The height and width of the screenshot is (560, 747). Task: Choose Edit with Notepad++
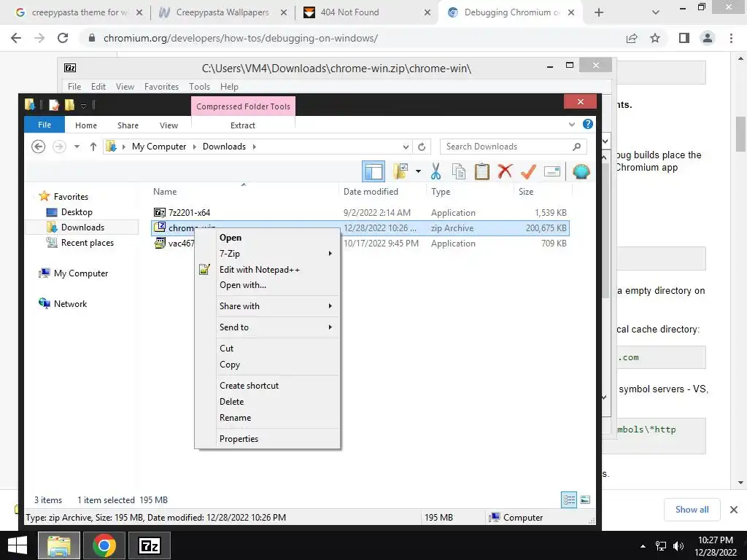tap(268, 270)
